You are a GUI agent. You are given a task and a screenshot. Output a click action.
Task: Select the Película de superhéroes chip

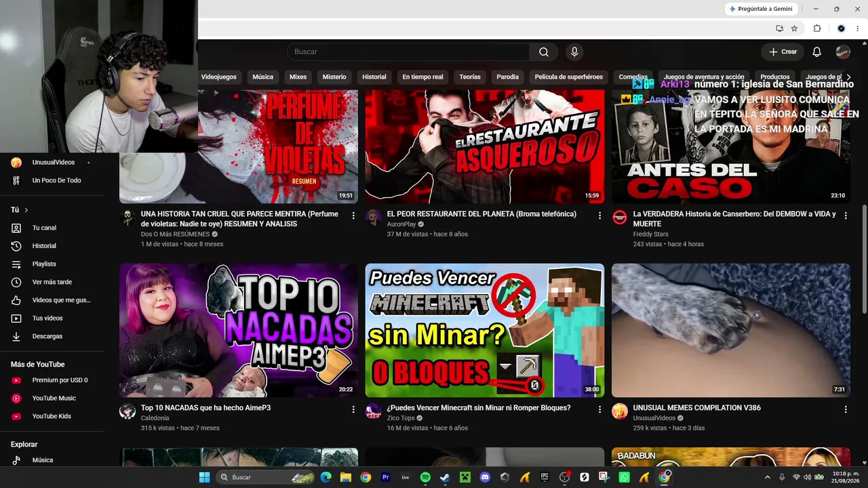(569, 77)
